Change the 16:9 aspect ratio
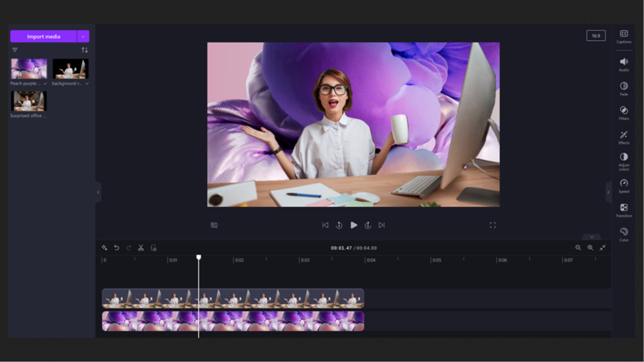This screenshot has height=362, width=644. (x=596, y=36)
